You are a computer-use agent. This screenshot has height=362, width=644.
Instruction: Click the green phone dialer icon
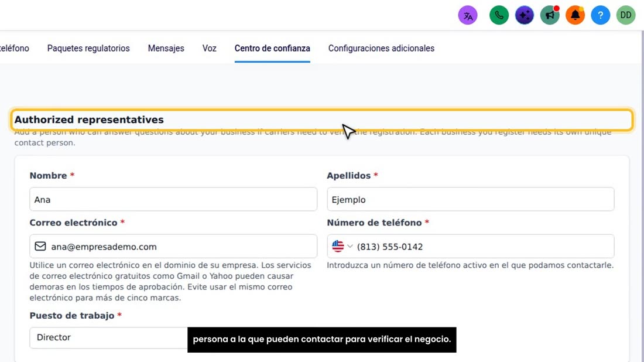click(499, 16)
